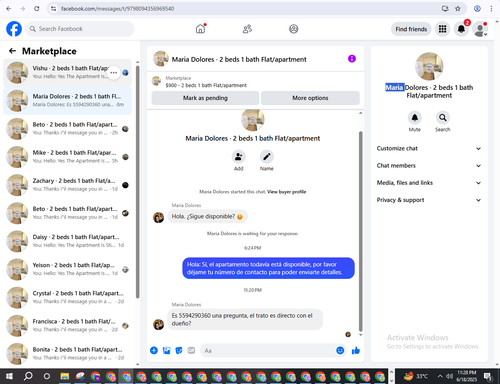Click Maria Dolores avatar beside last message
Screen dimensions: 500x384
158,324
